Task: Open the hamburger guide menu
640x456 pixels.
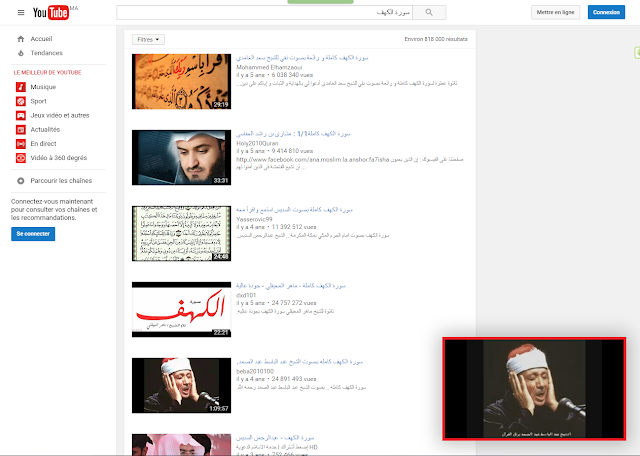Action: (21, 13)
